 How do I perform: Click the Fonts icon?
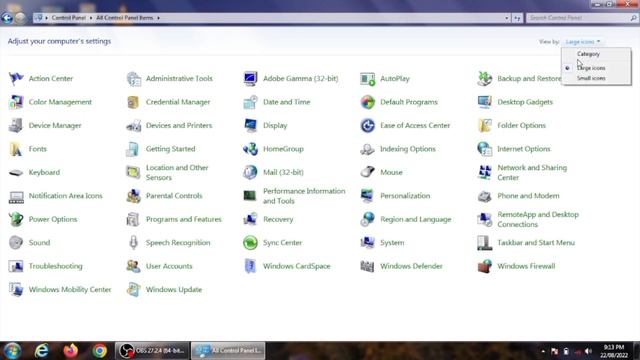(x=16, y=149)
